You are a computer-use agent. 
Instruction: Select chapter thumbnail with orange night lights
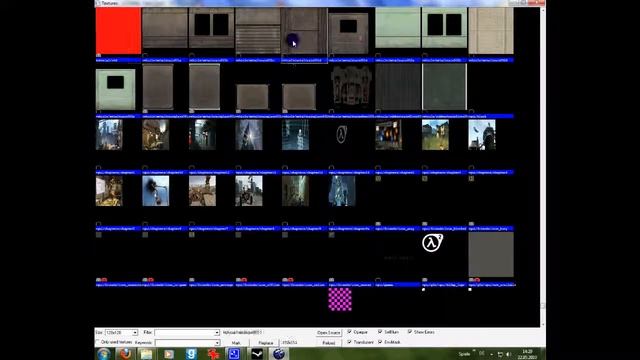[389, 135]
